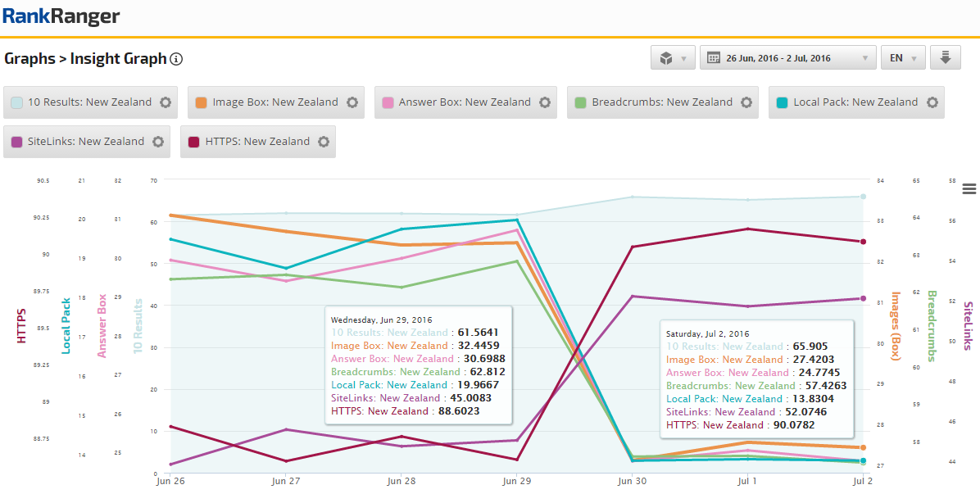Open Local Pack settings gear

tap(932, 102)
